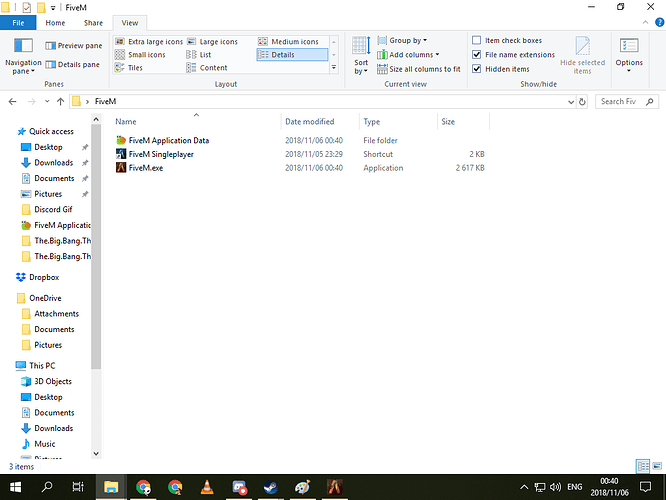Toggle the Details pane

click(x=72, y=65)
